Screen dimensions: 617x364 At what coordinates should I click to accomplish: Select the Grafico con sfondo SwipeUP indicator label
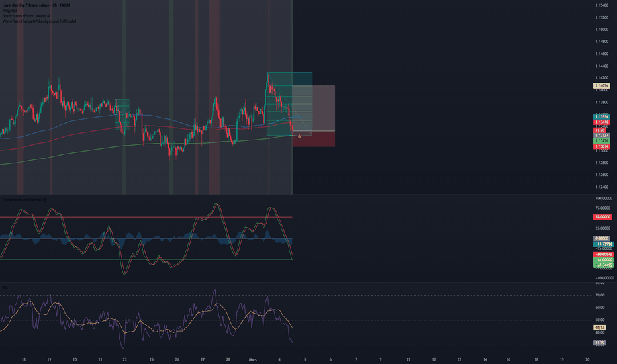click(26, 16)
